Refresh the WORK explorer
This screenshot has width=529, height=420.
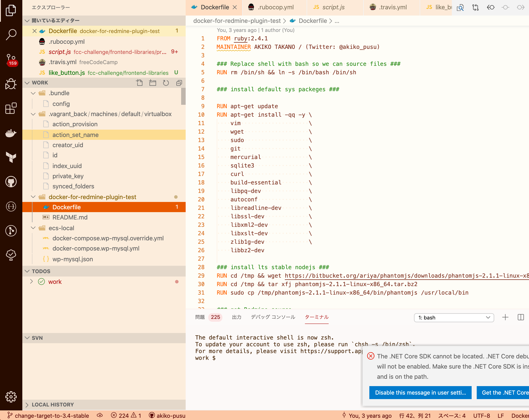(x=166, y=83)
